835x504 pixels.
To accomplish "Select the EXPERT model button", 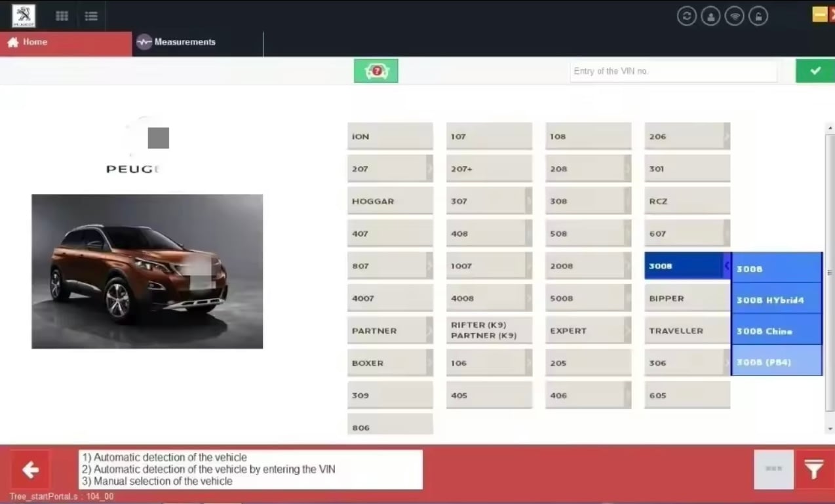I will 588,330.
